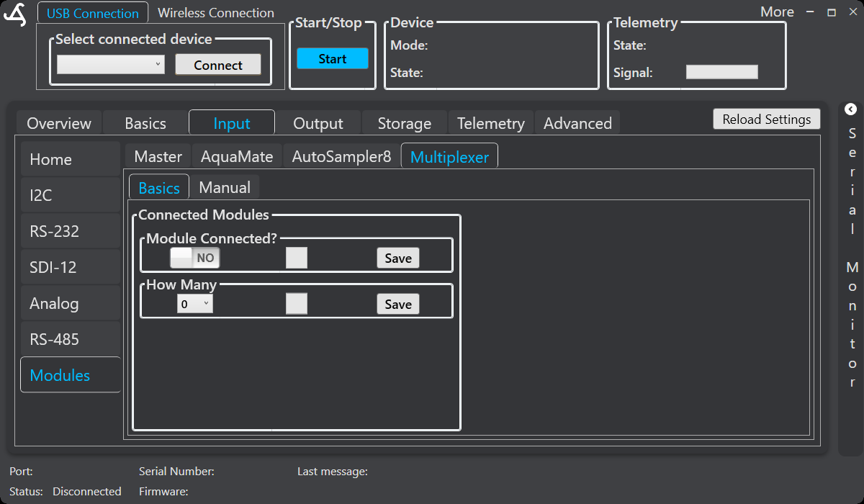Open the More menu

[777, 12]
